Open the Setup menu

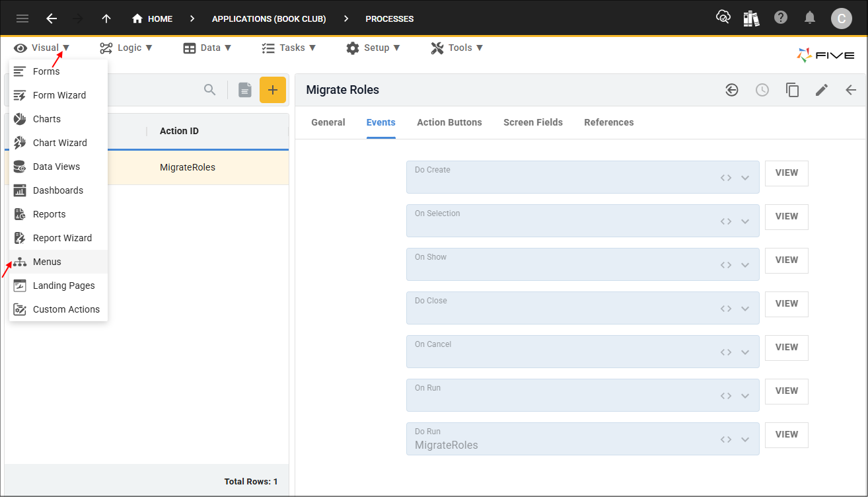click(x=373, y=48)
